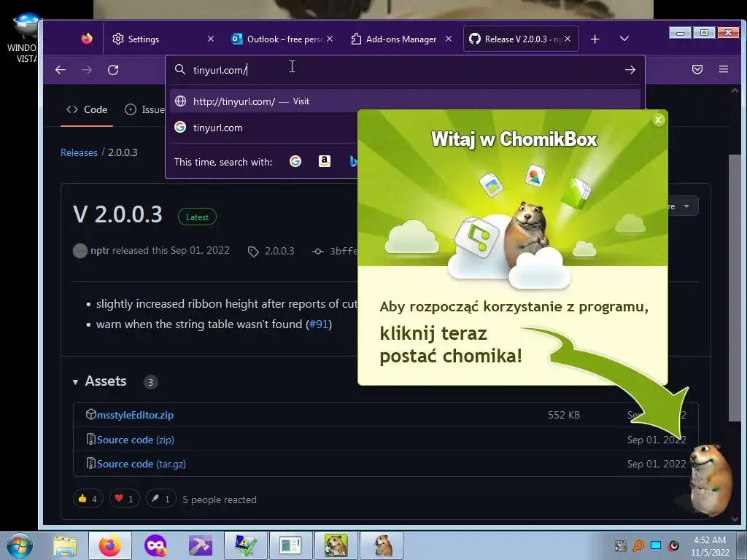Close the Release V 2.0.0.3 tab
Viewport: 747px width, 560px height.
pos(568,39)
